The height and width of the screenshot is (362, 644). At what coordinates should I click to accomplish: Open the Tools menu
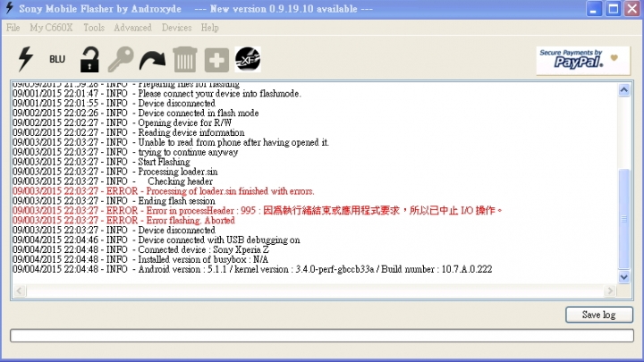94,28
